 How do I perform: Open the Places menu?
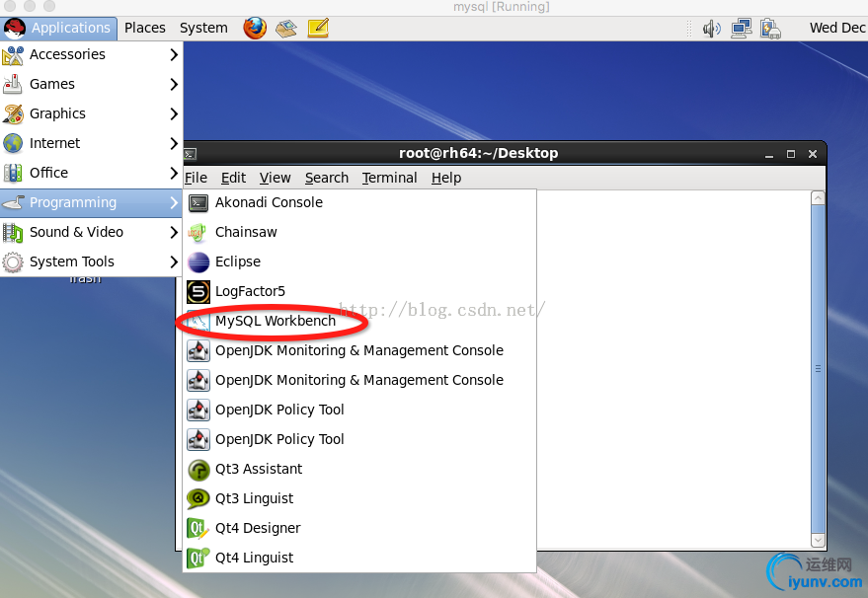145,29
